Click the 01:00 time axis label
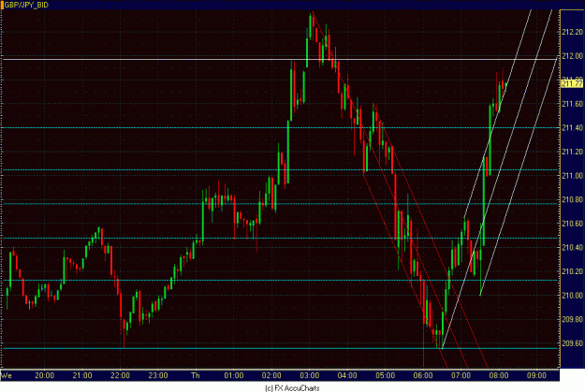Screen dimensions: 585x392 click(234, 375)
